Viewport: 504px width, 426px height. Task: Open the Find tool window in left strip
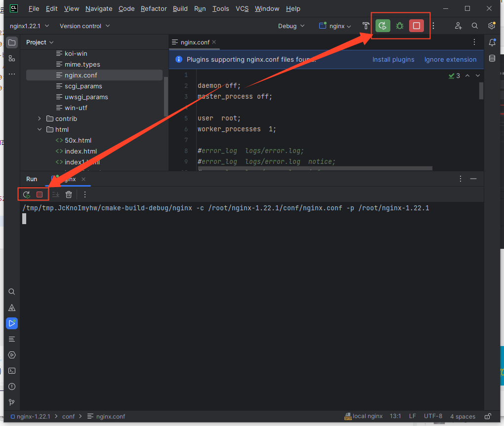pos(11,292)
